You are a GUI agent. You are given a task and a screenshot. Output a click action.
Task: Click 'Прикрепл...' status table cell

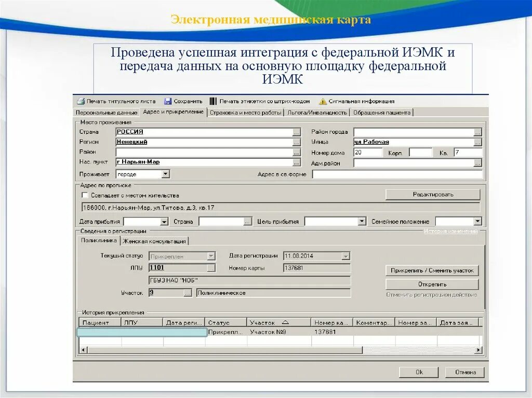click(x=225, y=332)
